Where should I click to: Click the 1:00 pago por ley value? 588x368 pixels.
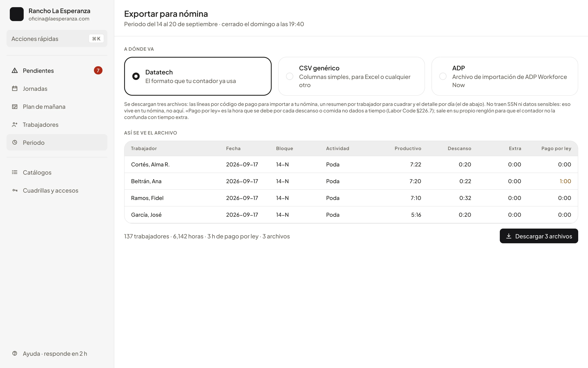point(565,181)
